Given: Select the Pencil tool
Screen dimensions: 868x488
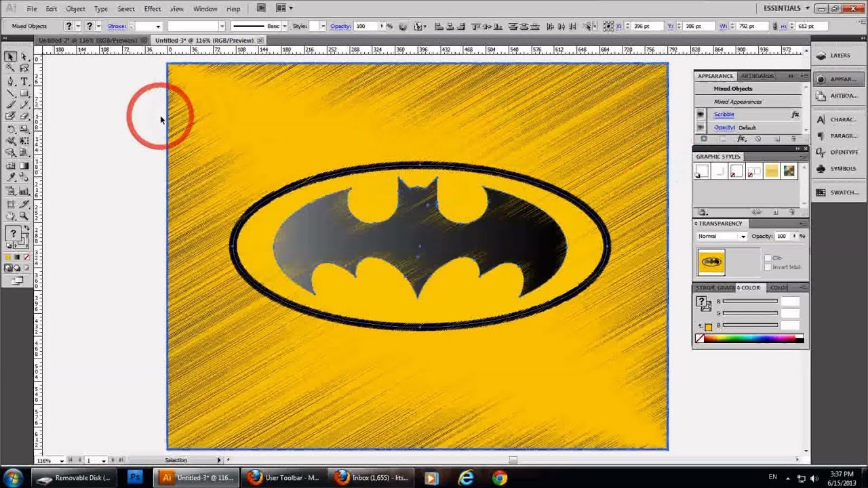Looking at the screenshot, I should (x=24, y=105).
